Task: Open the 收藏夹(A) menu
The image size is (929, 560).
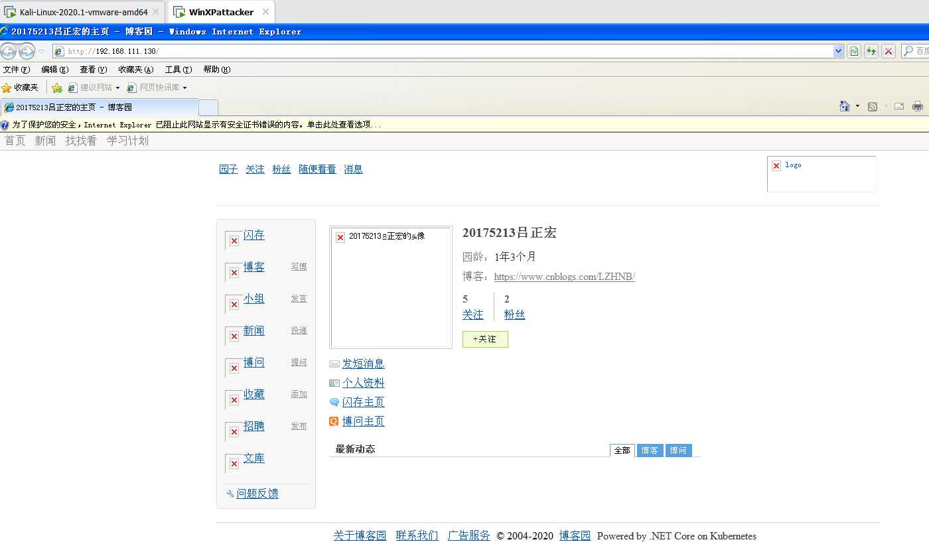Action: click(x=136, y=70)
